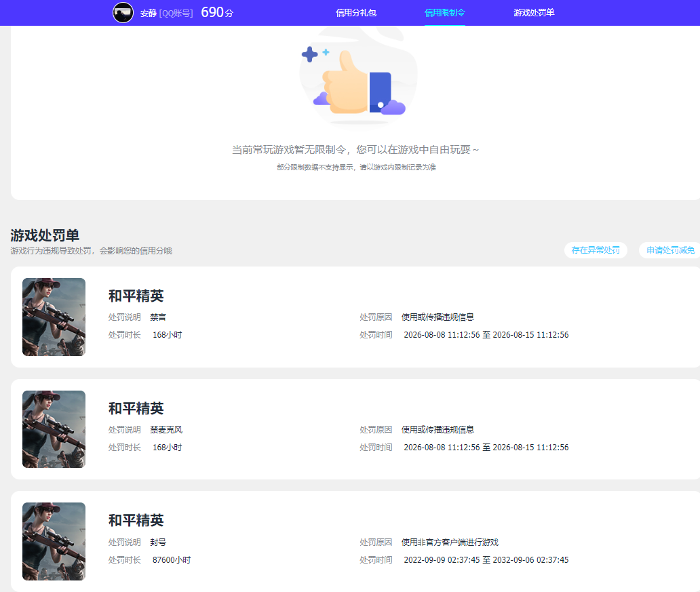This screenshot has height=592, width=700.
Task: Click the 游戏处罚单 section heading
Action: pyautogui.click(x=45, y=235)
